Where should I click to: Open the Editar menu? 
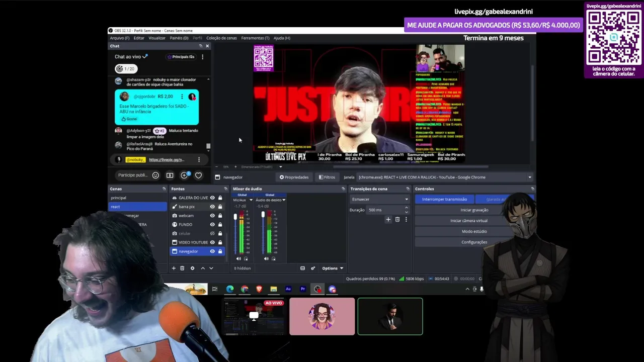pyautogui.click(x=139, y=38)
